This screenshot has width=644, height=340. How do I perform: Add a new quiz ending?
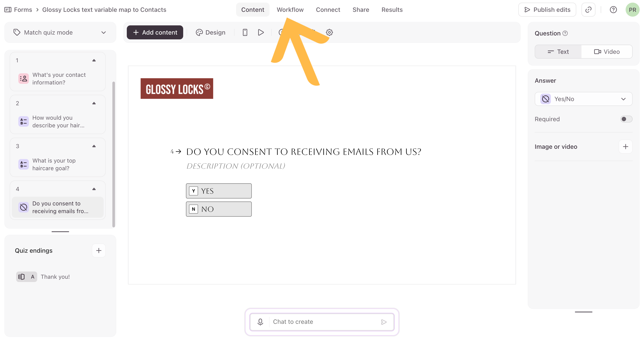pyautogui.click(x=99, y=251)
